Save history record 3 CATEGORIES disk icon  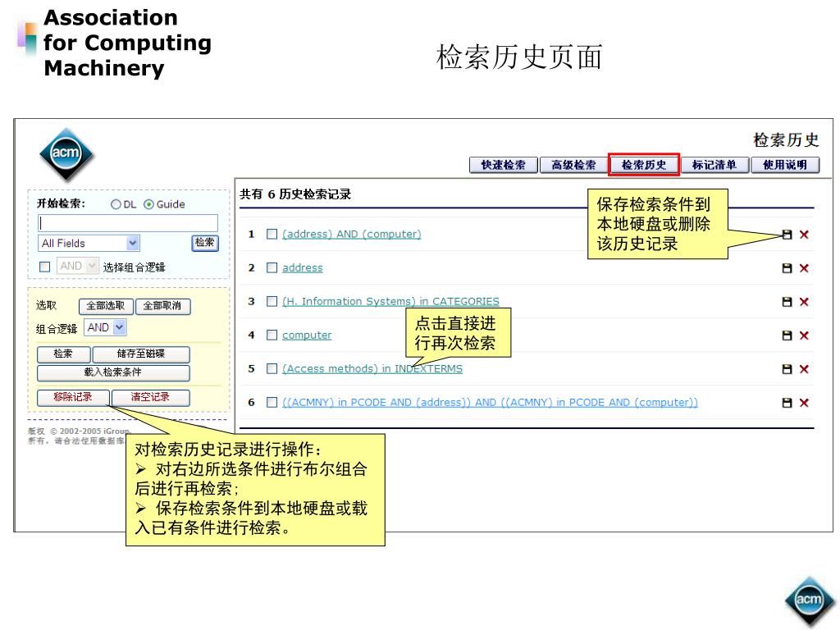[x=787, y=302]
